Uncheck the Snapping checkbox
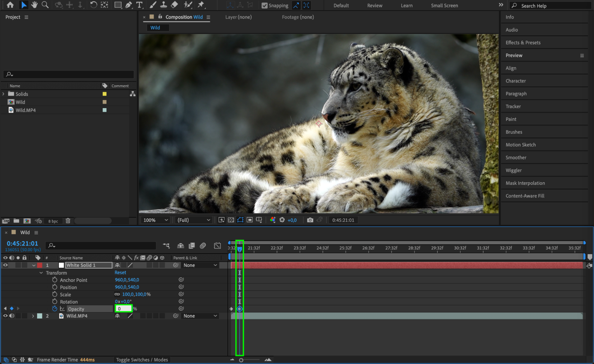594x364 pixels. click(264, 5)
